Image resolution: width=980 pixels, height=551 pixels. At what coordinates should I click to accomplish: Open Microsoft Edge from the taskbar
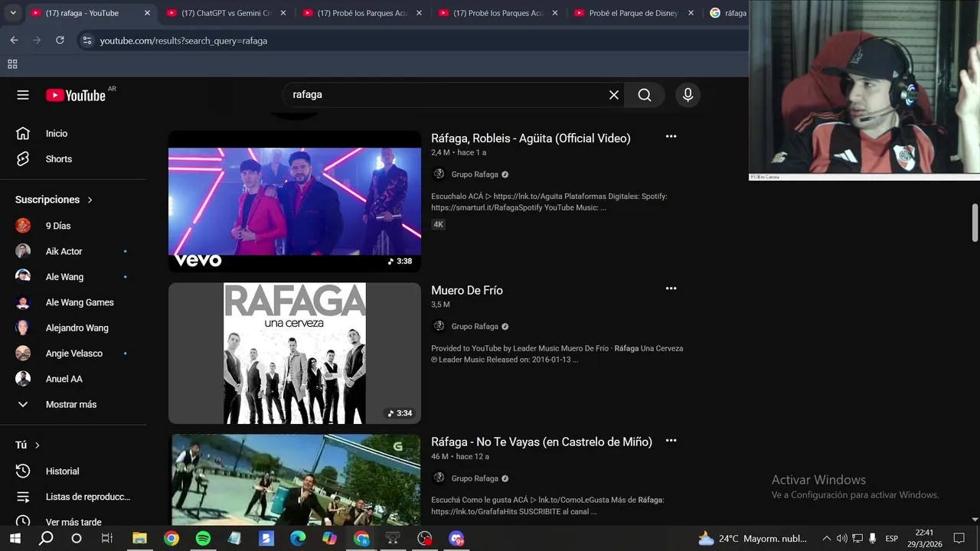point(298,539)
